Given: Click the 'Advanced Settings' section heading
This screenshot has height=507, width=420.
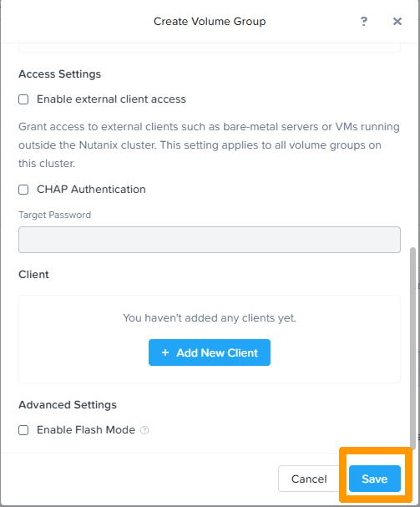Looking at the screenshot, I should [x=68, y=405].
